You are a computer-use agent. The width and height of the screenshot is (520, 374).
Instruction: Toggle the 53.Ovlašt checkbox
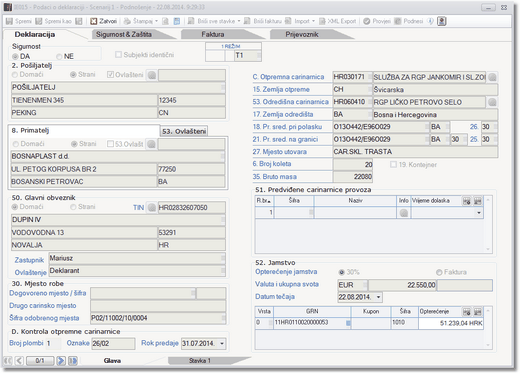(x=110, y=144)
